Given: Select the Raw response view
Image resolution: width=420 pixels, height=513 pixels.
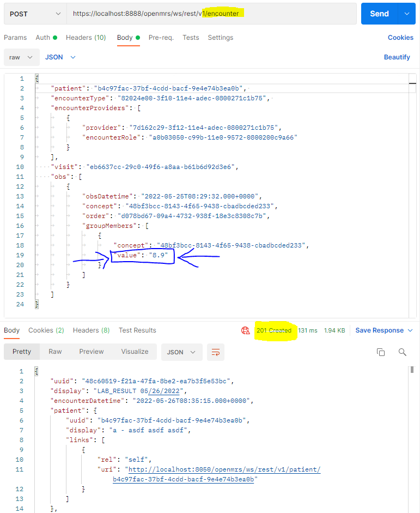Looking at the screenshot, I should [x=55, y=352].
